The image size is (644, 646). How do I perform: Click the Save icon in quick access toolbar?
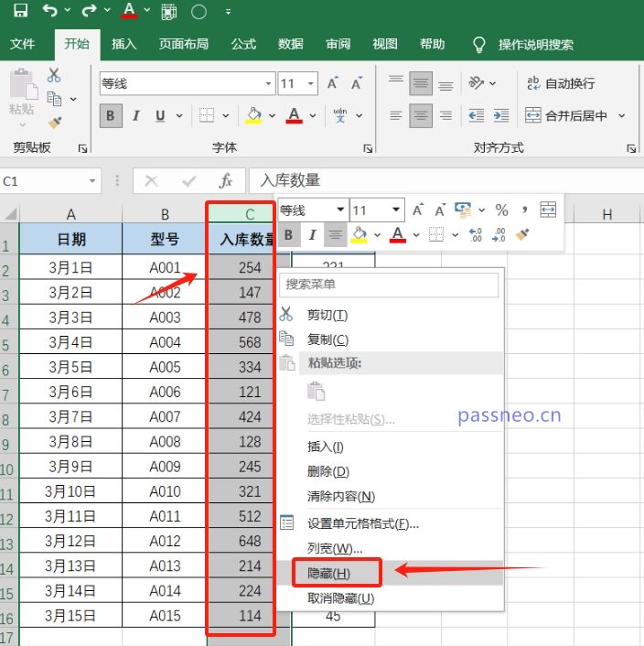pos(20,10)
